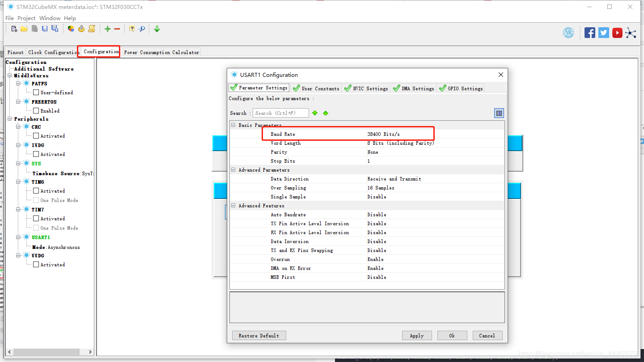Collapse the USART1 tree node

tap(19, 237)
